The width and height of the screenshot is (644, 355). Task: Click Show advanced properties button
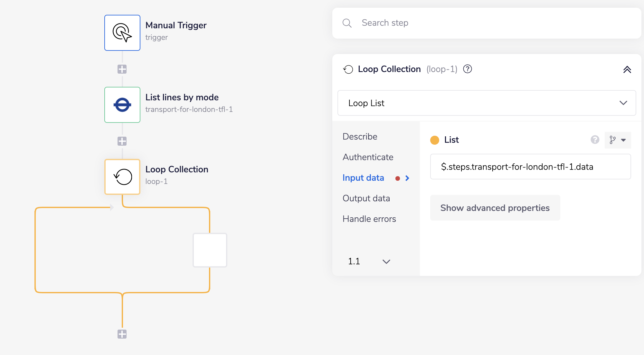[x=495, y=208]
